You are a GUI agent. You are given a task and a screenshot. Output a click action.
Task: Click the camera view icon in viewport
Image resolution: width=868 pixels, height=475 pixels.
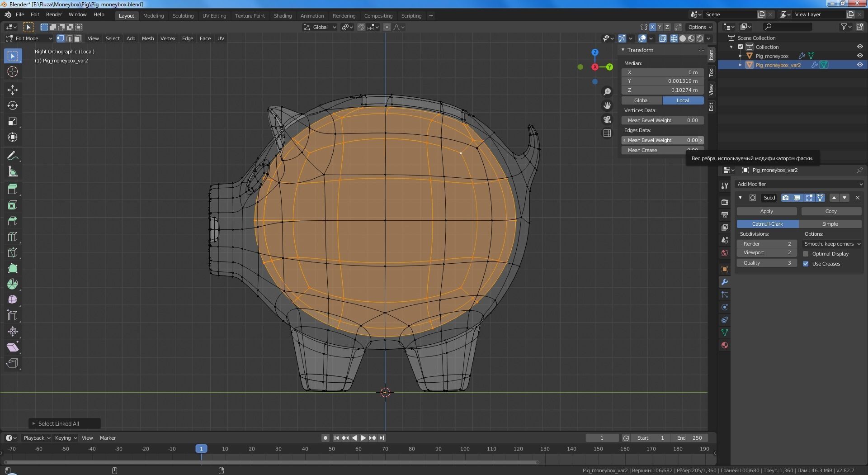pyautogui.click(x=607, y=119)
